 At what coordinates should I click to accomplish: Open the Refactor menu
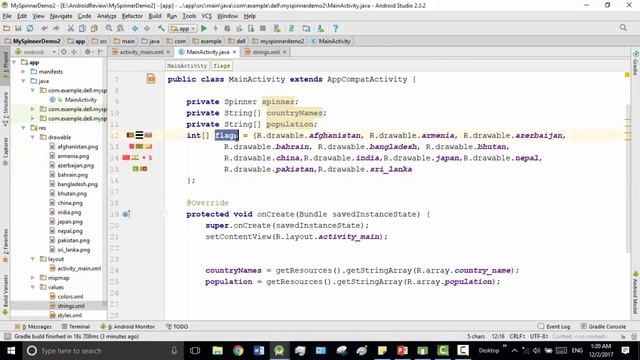(132, 16)
